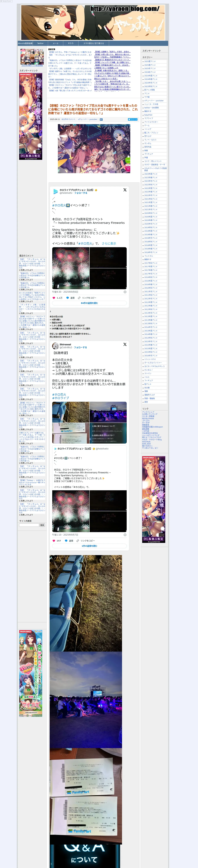The height and width of the screenshot is (868, 198).
Task: Open the ラブライブ category link
Action: point(149,119)
